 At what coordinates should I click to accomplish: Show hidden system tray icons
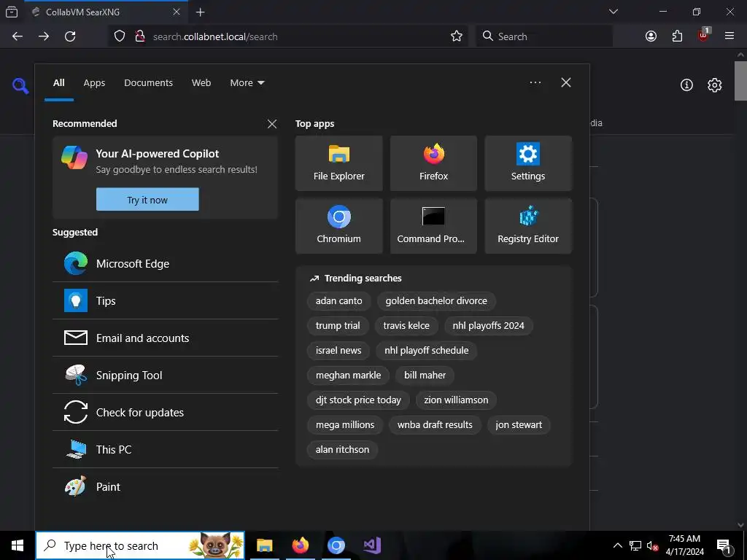point(617,545)
